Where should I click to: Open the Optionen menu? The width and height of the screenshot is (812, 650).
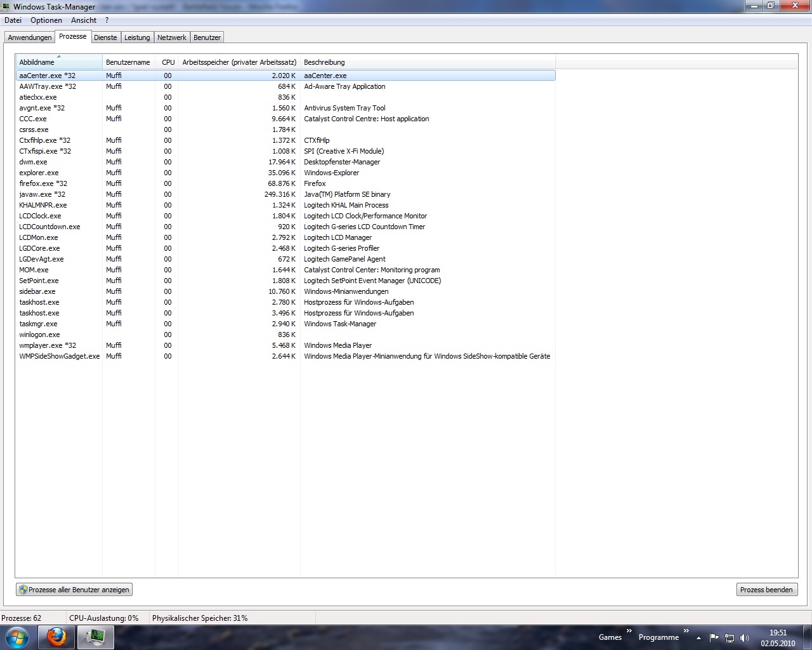[x=46, y=20]
